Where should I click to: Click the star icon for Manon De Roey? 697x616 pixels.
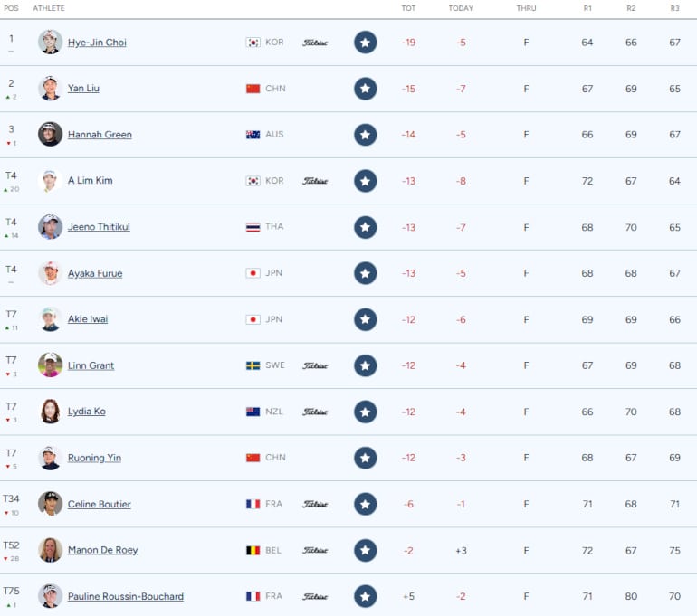[x=365, y=550]
